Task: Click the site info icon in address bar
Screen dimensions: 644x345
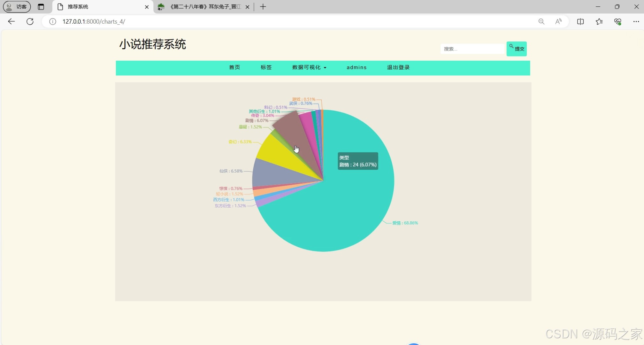Action: coord(52,21)
